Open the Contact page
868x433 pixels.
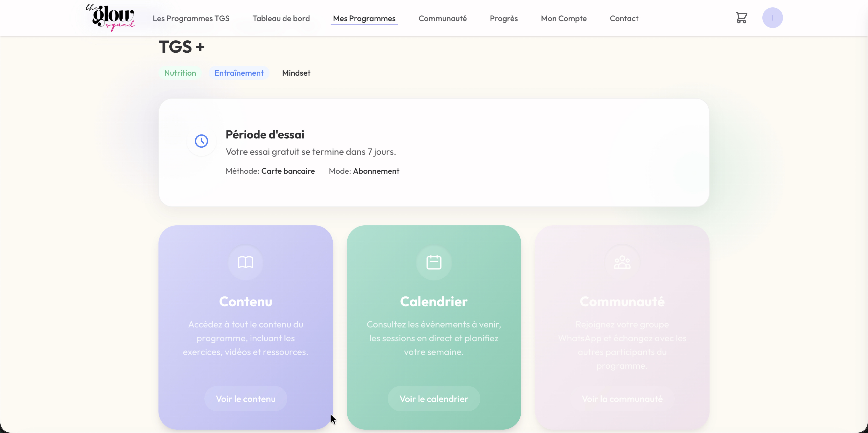[x=624, y=19]
